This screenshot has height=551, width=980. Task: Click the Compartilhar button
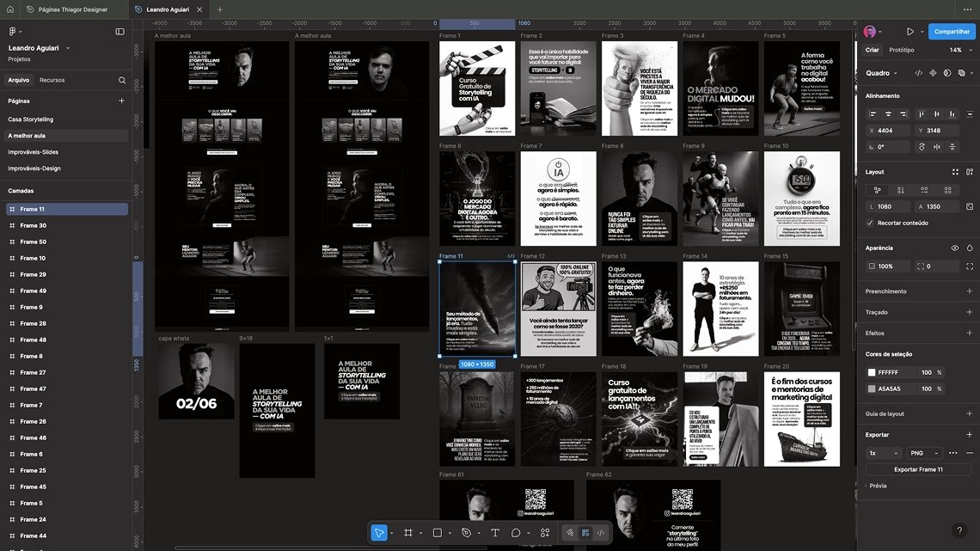coord(952,32)
